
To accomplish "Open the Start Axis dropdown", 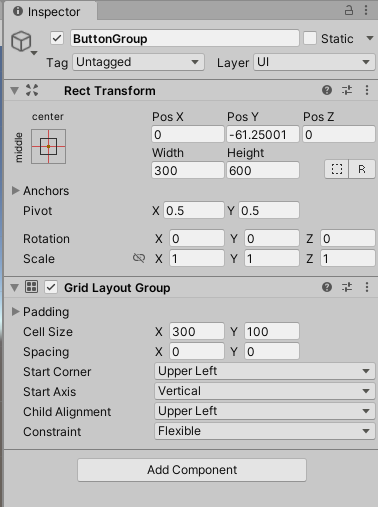I will tap(265, 391).
